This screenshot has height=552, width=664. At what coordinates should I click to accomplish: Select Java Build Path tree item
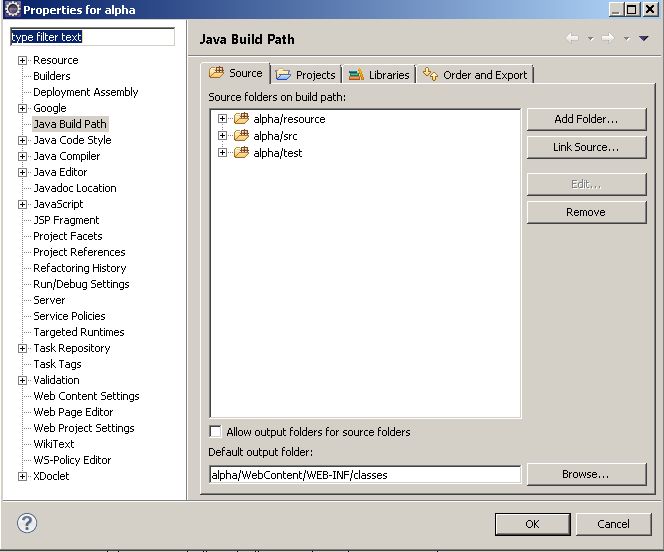click(x=70, y=124)
